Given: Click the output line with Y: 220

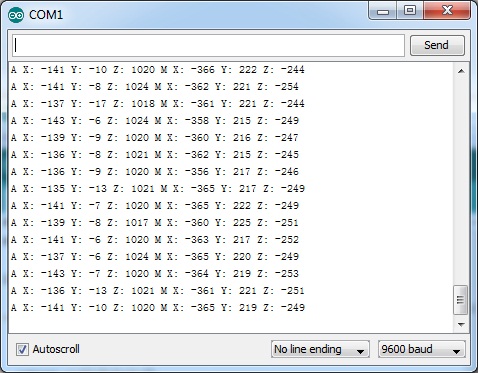Looking at the screenshot, I should coord(155,257).
